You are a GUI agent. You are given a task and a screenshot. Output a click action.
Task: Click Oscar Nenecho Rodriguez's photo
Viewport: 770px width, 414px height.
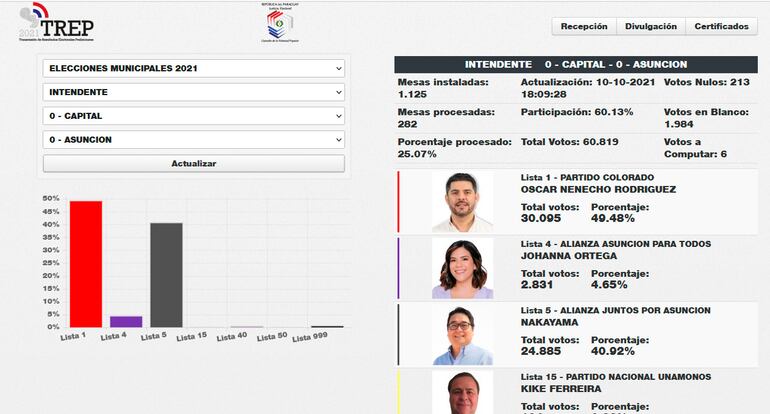click(462, 202)
